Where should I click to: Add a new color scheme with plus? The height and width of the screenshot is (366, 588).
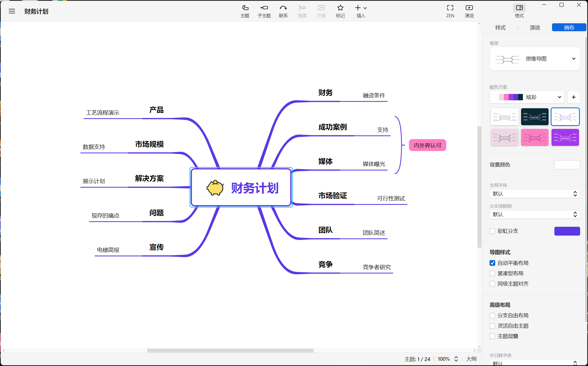click(x=573, y=97)
